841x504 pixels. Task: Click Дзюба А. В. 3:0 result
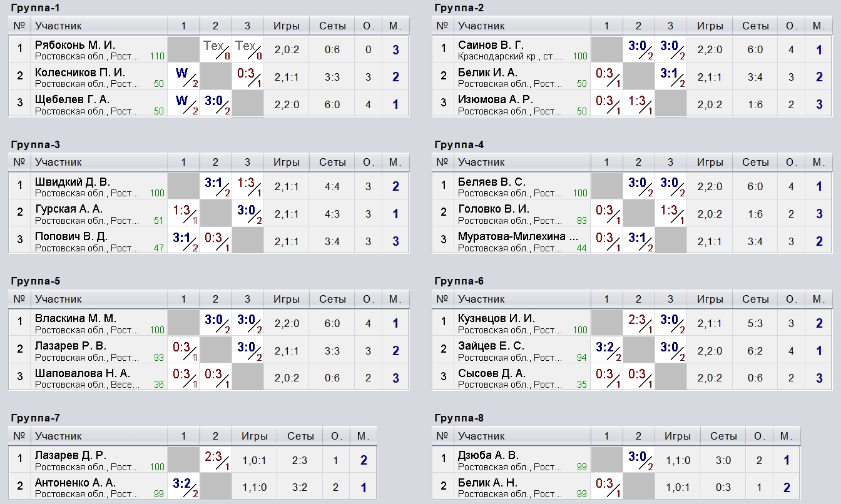(x=638, y=460)
